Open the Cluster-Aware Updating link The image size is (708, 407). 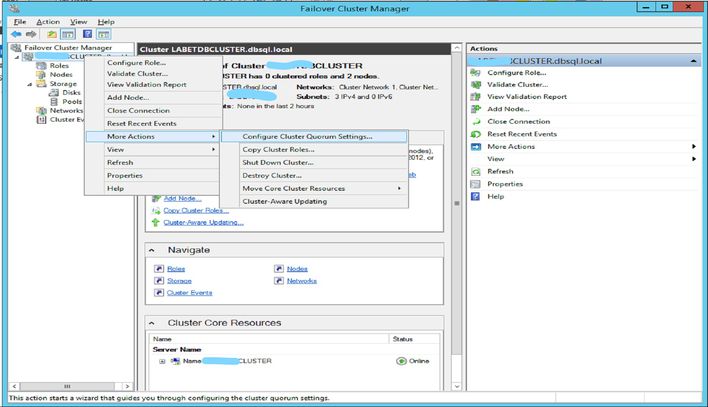pyautogui.click(x=203, y=223)
